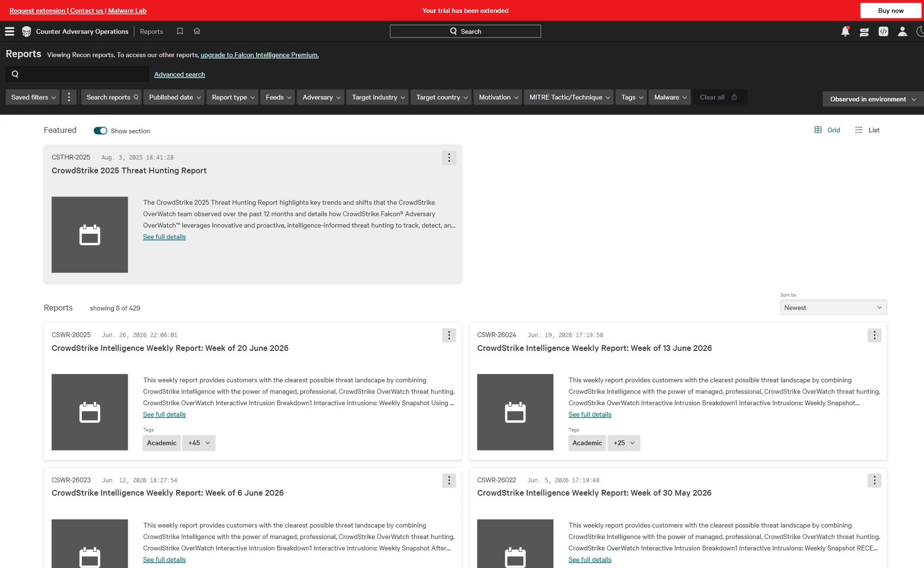924x568 pixels.
Task: Open the messages/chat stack icon
Action: pyautogui.click(x=864, y=32)
